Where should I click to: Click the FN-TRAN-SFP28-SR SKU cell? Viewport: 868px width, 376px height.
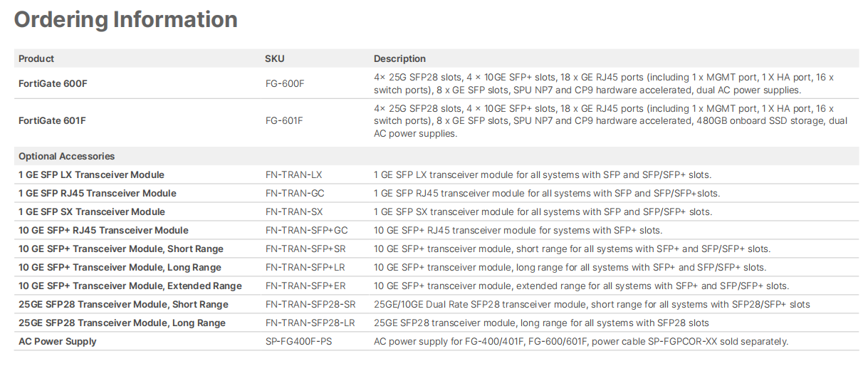click(310, 304)
